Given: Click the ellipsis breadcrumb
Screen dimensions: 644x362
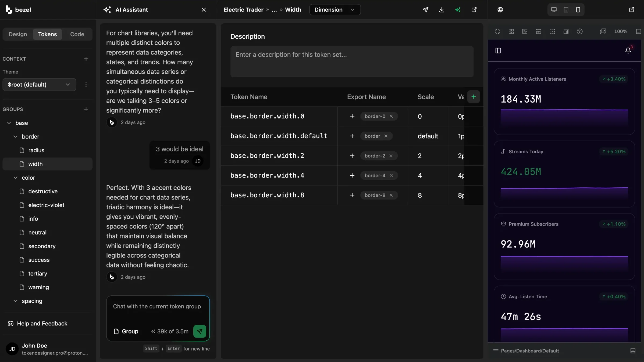Looking at the screenshot, I should click(x=274, y=10).
